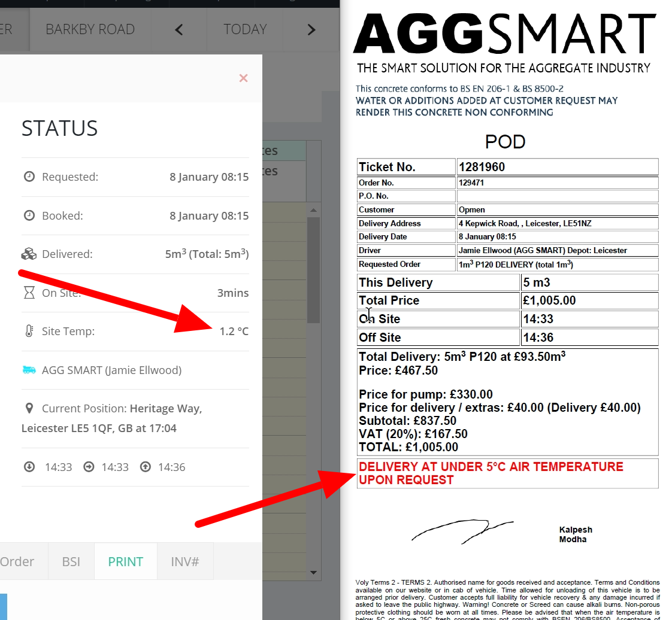672x620 pixels.
Task: Jump to TODAY in the schedule
Action: point(245,29)
